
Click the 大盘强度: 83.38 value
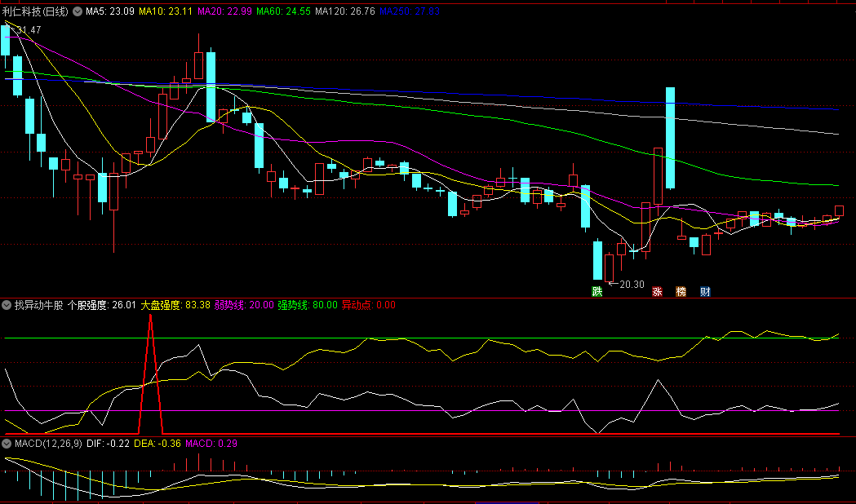click(x=175, y=305)
